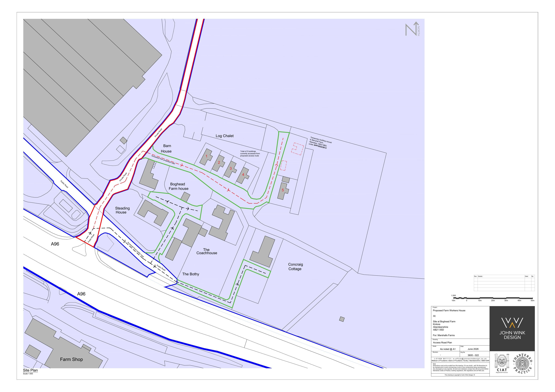The width and height of the screenshot is (555, 392).
Task: Click 'The Bothy' label
Action: point(191,274)
